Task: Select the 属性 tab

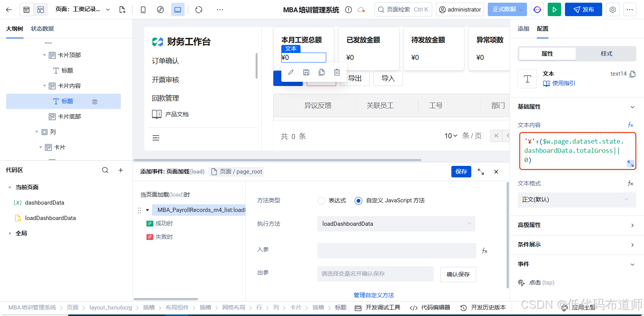Action: 547,54
